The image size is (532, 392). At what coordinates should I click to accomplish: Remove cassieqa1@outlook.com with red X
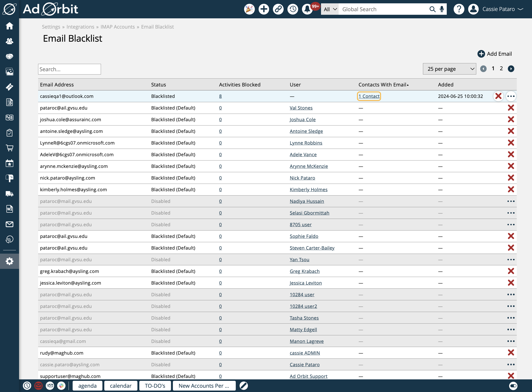[498, 96]
